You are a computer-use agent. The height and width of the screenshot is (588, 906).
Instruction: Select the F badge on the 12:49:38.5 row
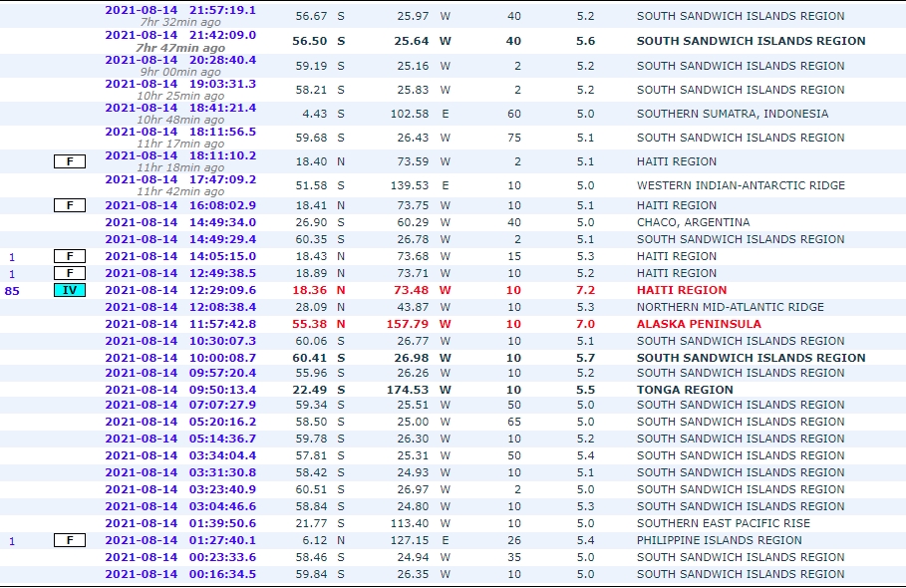pyautogui.click(x=70, y=273)
